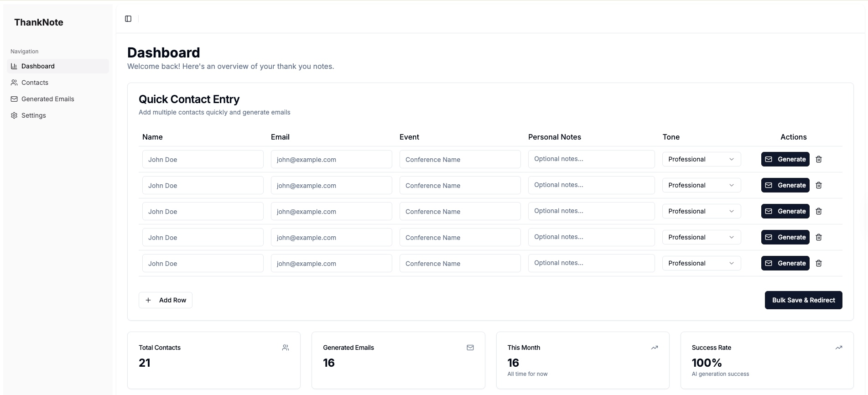Remove the third row via trash icon

(x=819, y=211)
